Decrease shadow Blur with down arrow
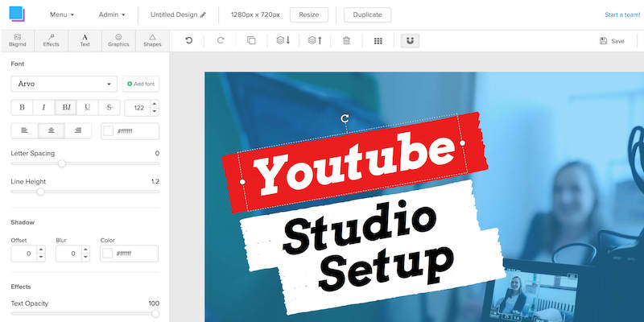Image resolution: width=644 pixels, height=322 pixels. click(85, 257)
